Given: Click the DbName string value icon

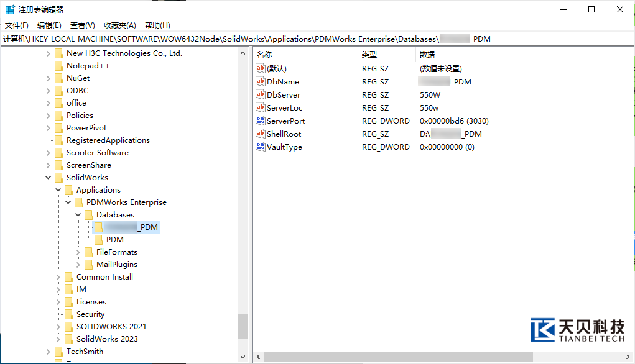Looking at the screenshot, I should (x=261, y=81).
